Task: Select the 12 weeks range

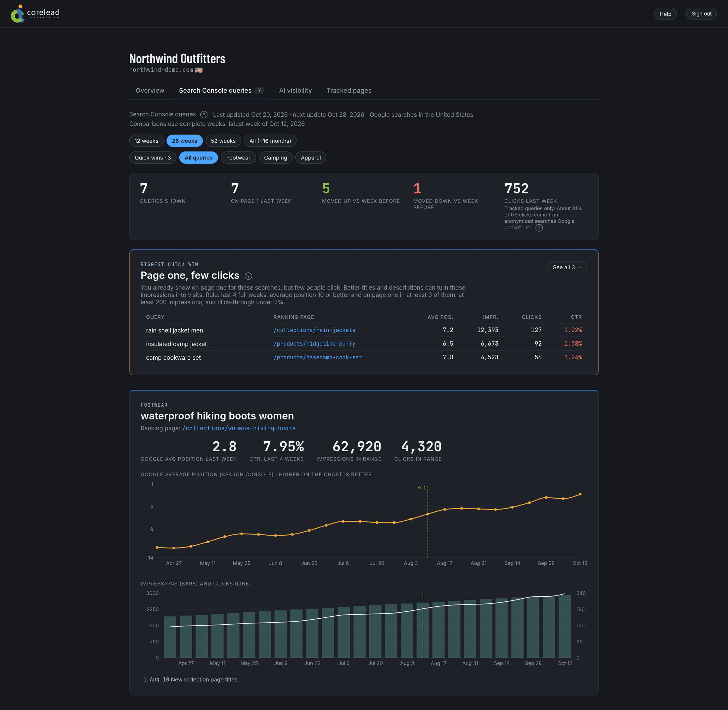Action: pos(146,141)
